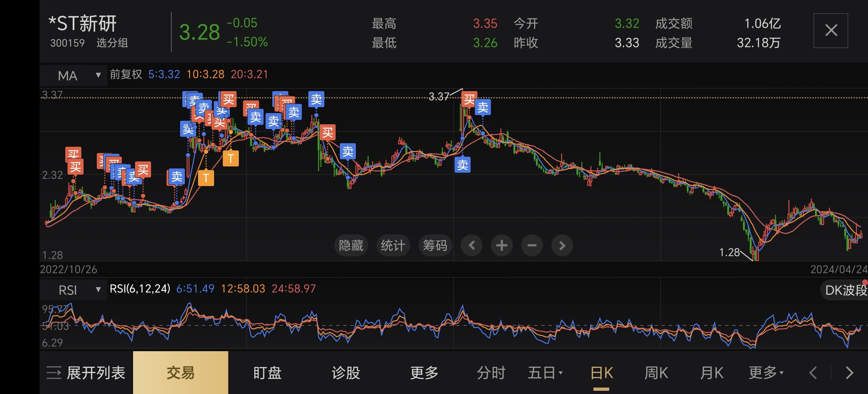The width and height of the screenshot is (868, 394).
Task: Expand the 五日 period dropdown
Action: 545,373
